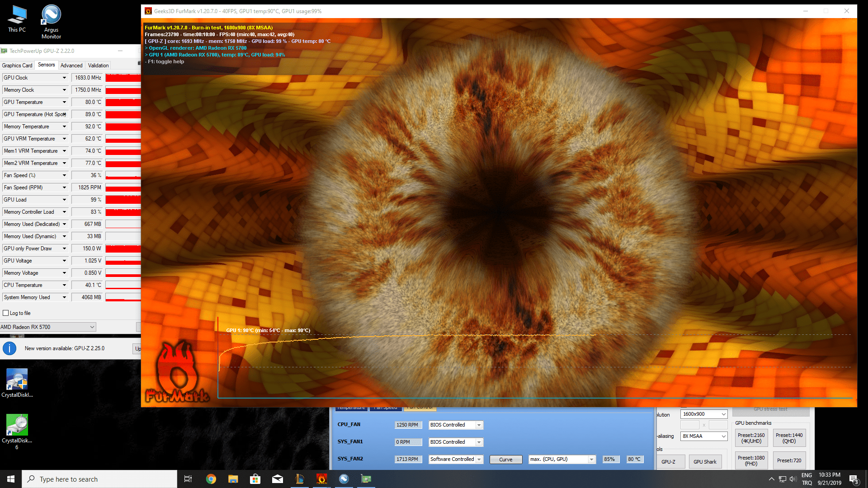This screenshot has height=488, width=868.
Task: Click the Type here to search box
Action: coord(99,479)
